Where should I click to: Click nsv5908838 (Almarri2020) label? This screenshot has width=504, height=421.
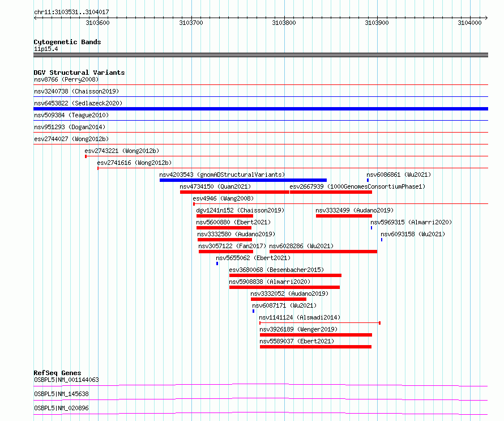click(x=270, y=282)
